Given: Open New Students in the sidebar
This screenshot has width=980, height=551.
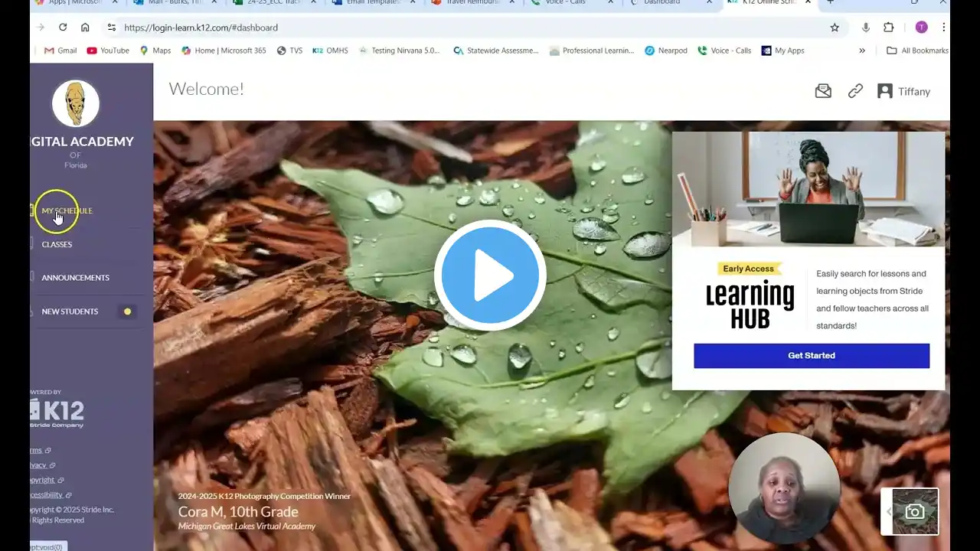Looking at the screenshot, I should [x=70, y=311].
